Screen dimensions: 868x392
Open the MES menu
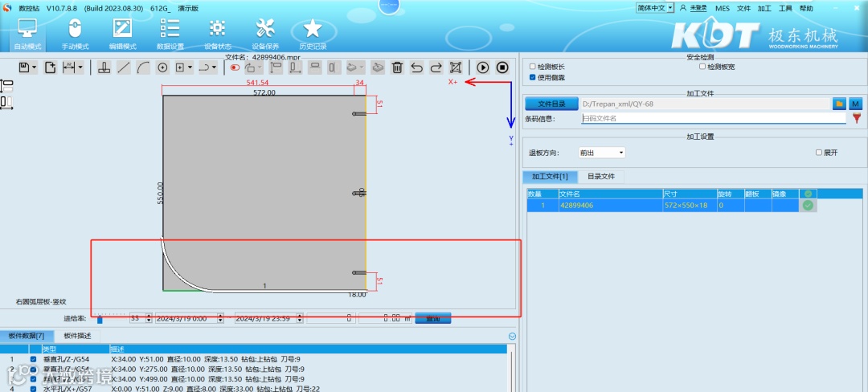(x=723, y=8)
